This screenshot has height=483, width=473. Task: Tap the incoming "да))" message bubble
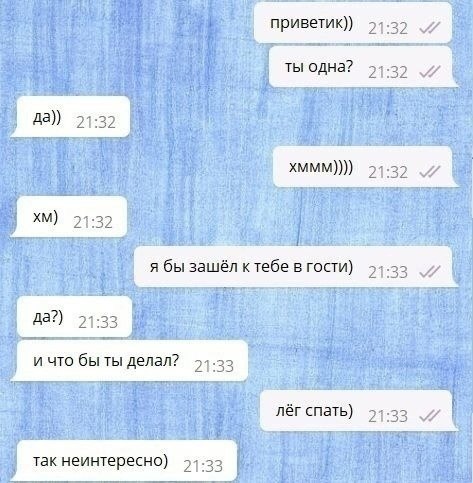tap(71, 117)
